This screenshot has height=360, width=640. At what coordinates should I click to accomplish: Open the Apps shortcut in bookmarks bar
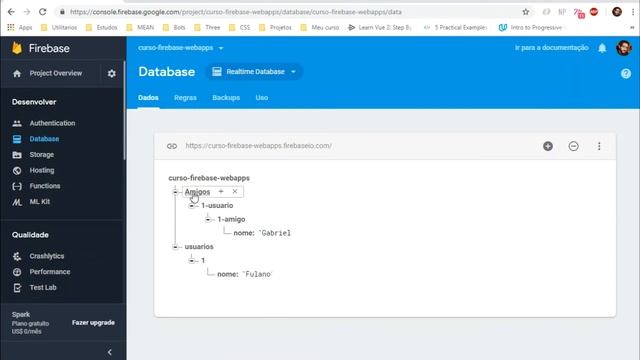pos(20,27)
